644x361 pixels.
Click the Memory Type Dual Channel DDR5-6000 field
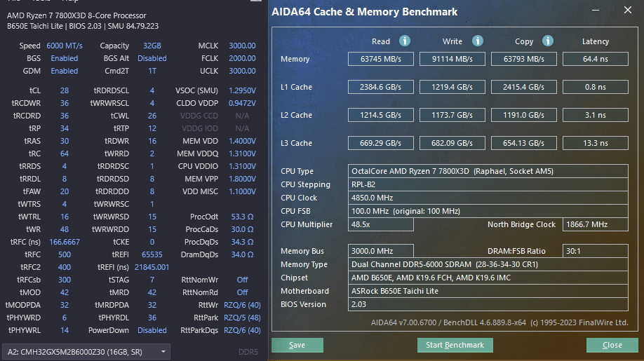click(488, 264)
